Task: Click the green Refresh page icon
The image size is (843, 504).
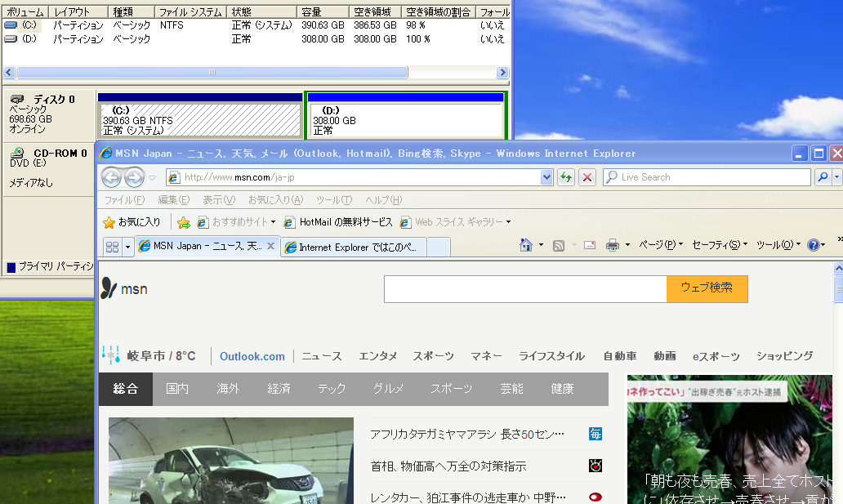Action: tap(565, 177)
